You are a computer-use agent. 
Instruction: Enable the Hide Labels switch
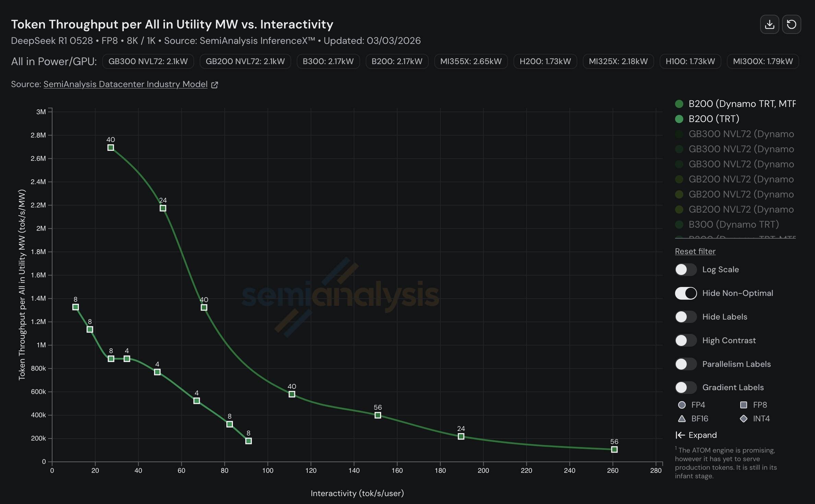[x=686, y=317]
